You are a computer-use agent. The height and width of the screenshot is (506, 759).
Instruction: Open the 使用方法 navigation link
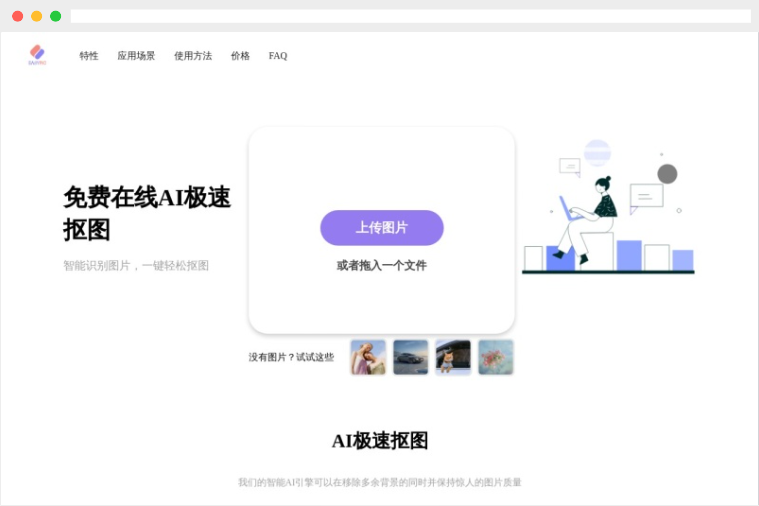click(193, 56)
